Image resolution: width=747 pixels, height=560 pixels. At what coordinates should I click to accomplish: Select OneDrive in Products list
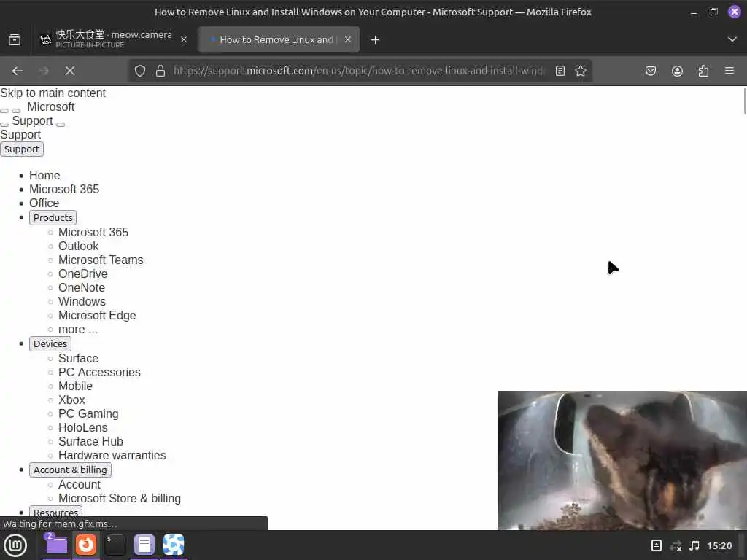pos(83,274)
